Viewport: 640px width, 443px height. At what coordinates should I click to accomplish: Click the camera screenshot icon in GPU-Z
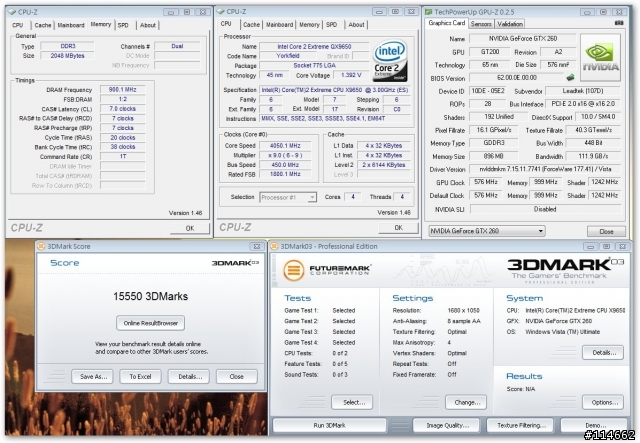click(x=619, y=23)
